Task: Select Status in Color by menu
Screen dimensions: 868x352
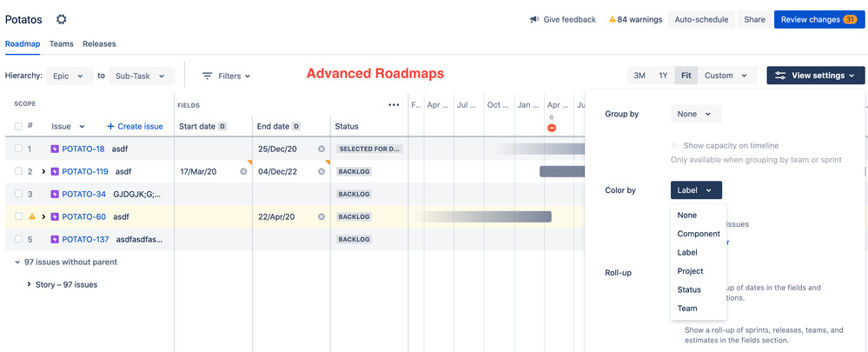Action: [699, 290]
